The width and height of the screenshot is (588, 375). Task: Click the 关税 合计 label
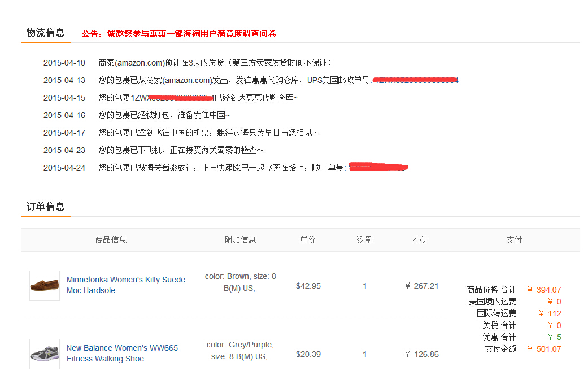[x=499, y=325]
